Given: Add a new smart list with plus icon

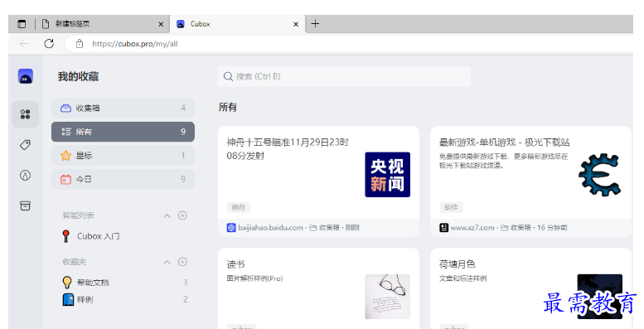Looking at the screenshot, I should (183, 215).
